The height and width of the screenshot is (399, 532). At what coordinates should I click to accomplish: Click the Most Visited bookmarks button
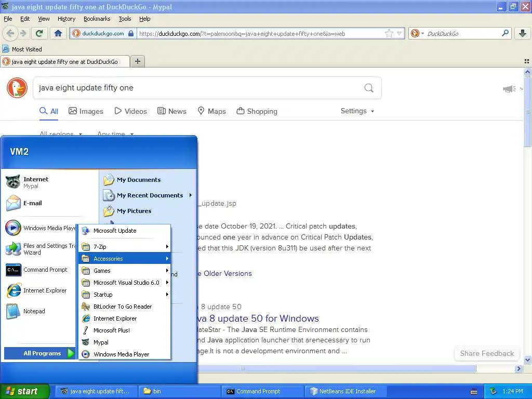[22, 49]
